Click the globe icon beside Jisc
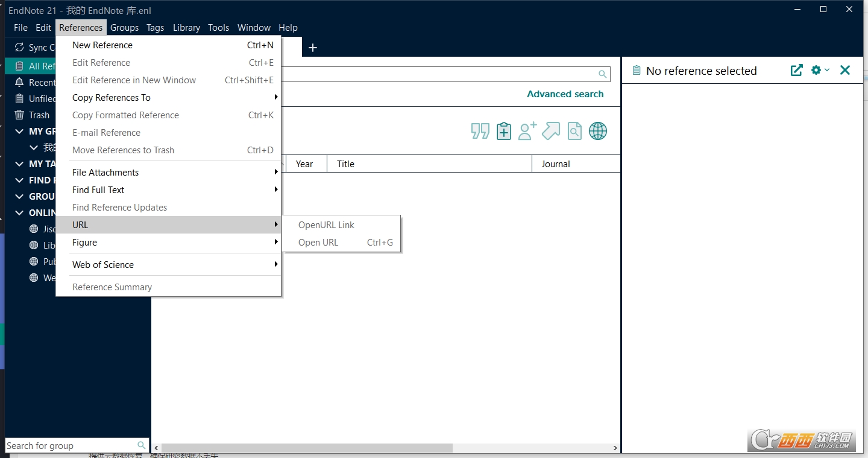 34,229
